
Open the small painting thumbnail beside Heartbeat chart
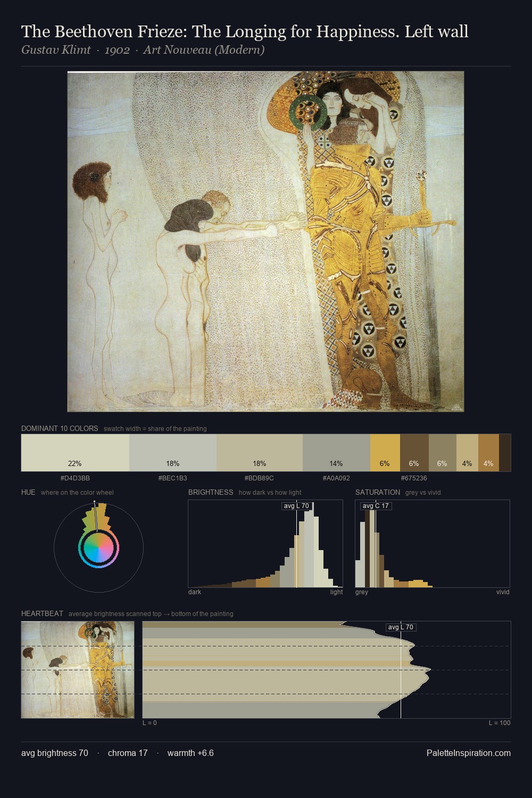click(78, 670)
